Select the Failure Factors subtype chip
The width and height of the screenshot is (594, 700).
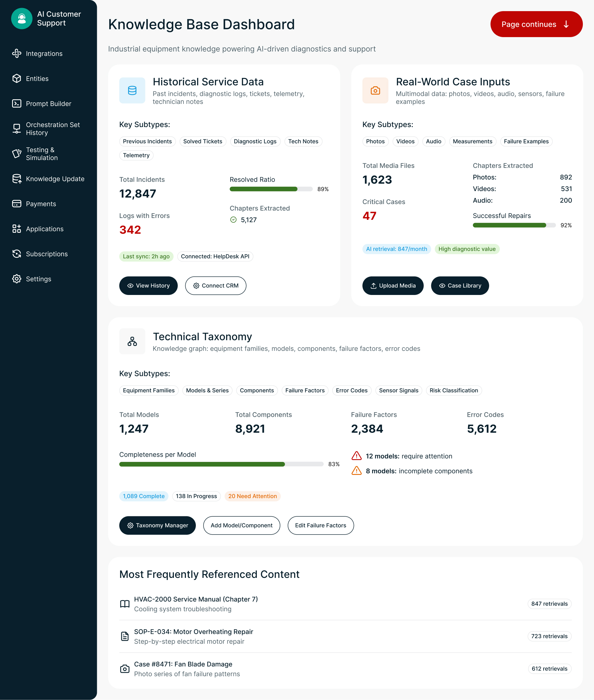pos(304,391)
